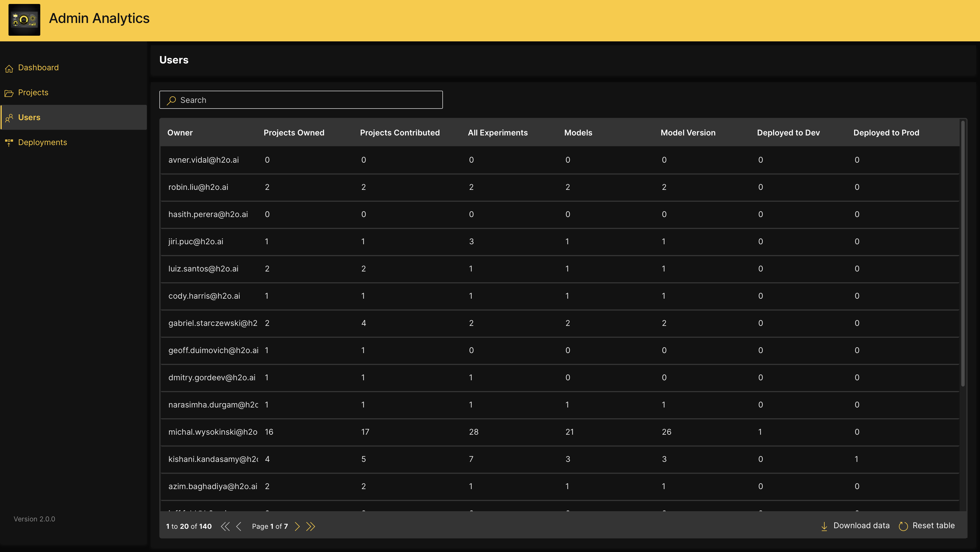The image size is (980, 552).
Task: Open the Users section in sidebar
Action: 29,118
